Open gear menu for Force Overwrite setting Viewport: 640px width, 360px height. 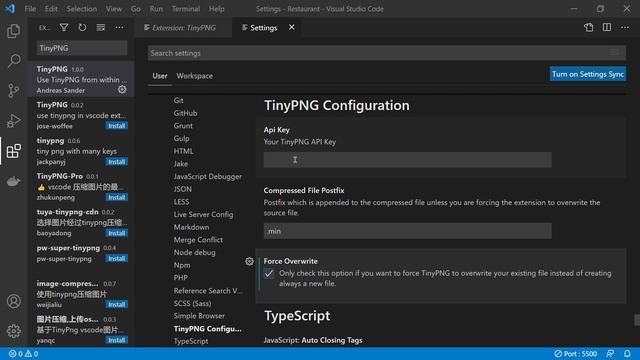(x=249, y=262)
